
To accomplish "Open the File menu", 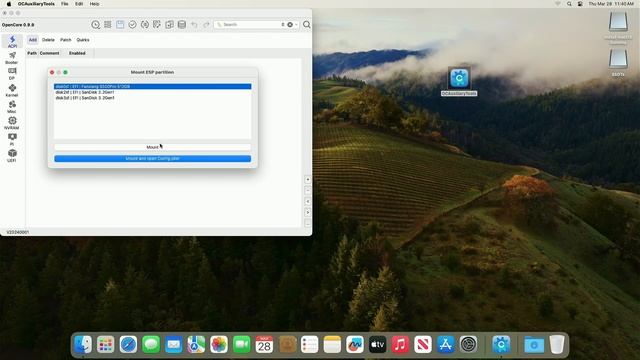I will coord(64,4).
